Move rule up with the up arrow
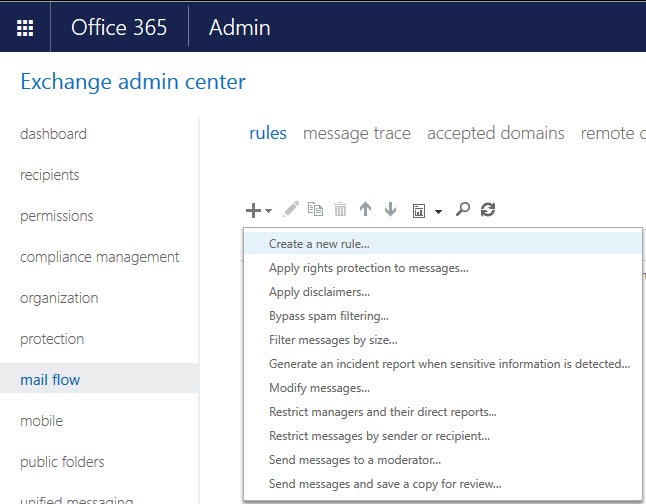The image size is (646, 504). 365,209
